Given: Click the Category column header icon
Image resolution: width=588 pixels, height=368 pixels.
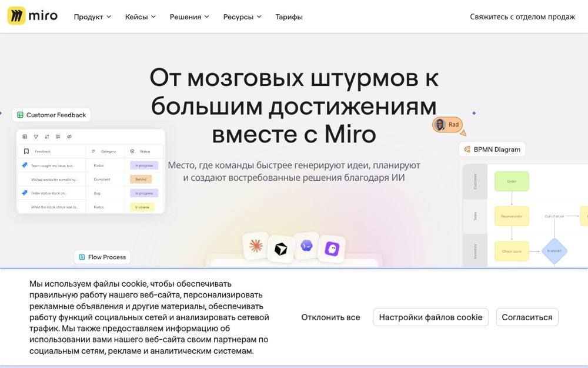Looking at the screenshot, I should (93, 151).
